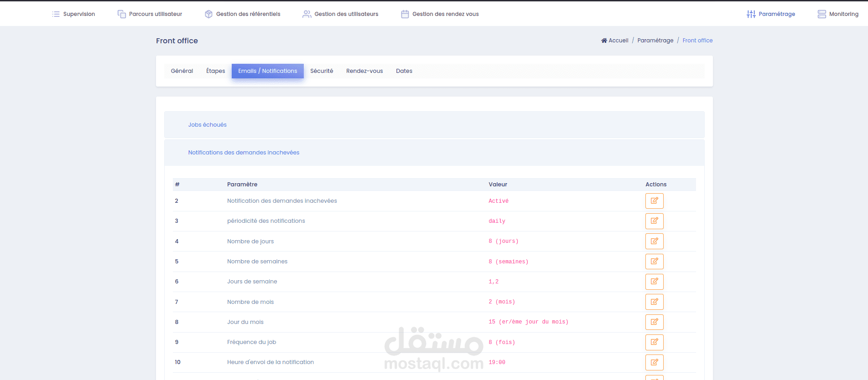Collapse Notifications des demandes inachevées section
The width and height of the screenshot is (868, 380).
point(434,153)
